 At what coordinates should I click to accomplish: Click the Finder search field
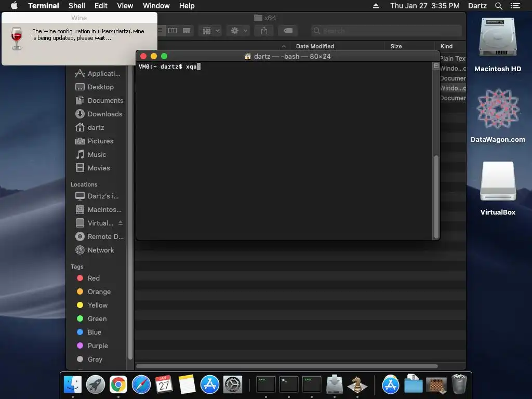tap(386, 31)
